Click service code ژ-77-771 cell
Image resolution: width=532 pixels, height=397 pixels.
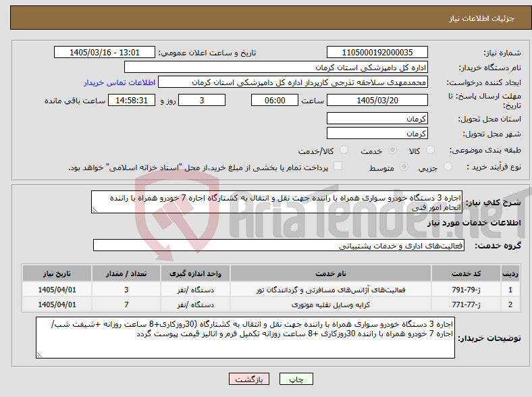[467, 305]
